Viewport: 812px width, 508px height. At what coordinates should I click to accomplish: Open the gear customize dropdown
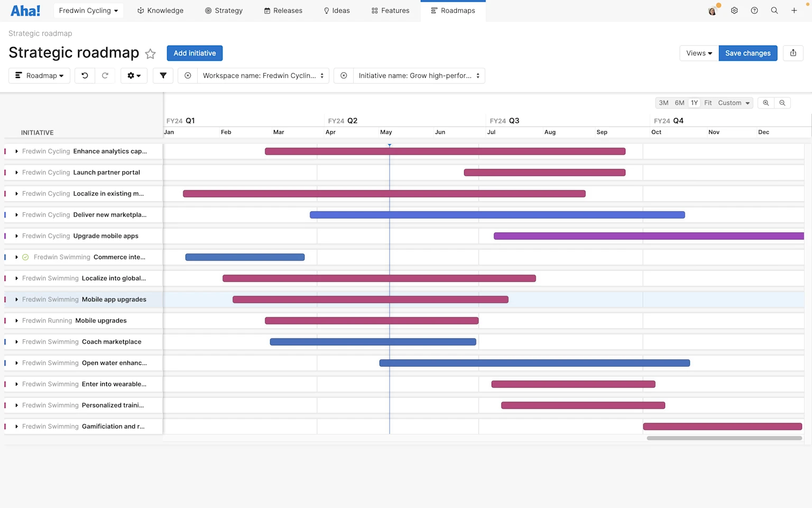[x=134, y=76]
